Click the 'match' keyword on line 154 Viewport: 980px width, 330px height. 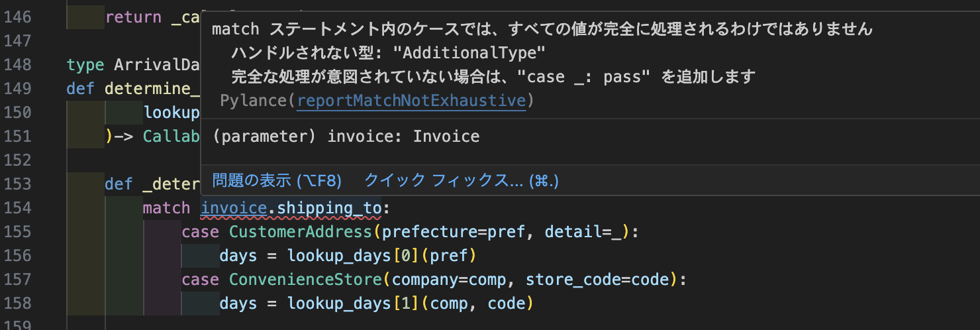(x=167, y=208)
